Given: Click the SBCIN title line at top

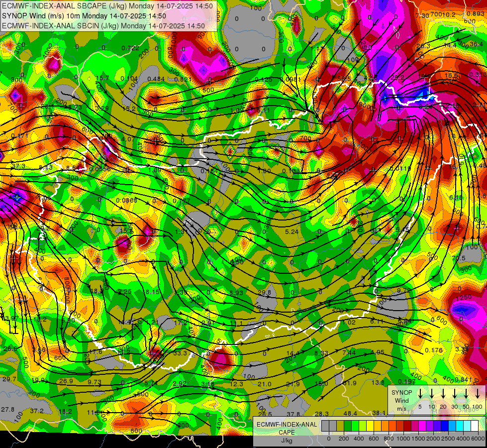Looking at the screenshot, I should [103, 26].
